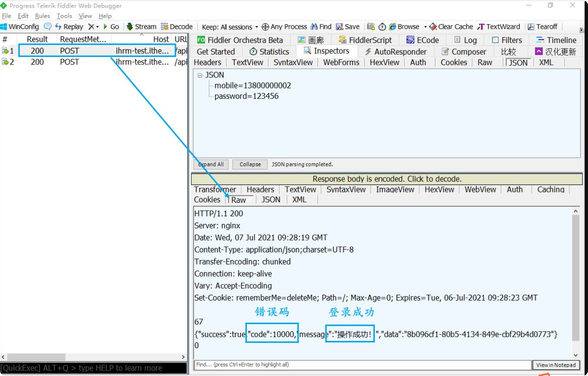
Task: Switch to the AutoResponder tab
Action: coord(396,52)
